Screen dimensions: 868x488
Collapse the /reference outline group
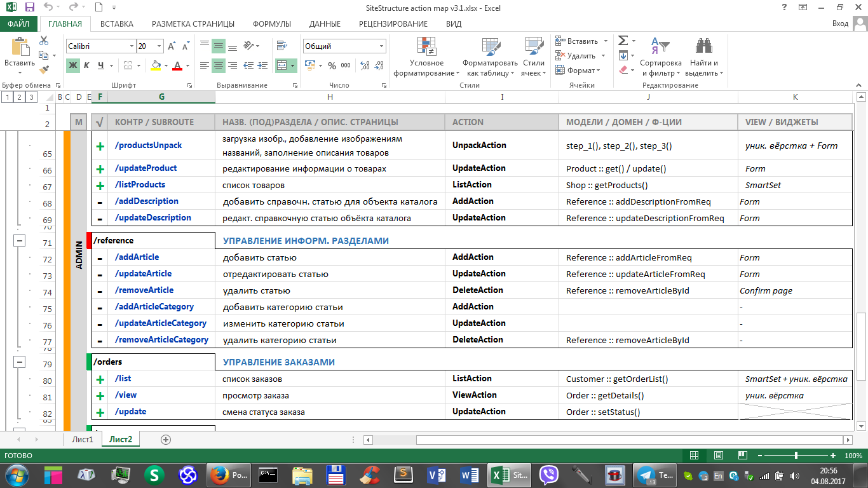[19, 241]
